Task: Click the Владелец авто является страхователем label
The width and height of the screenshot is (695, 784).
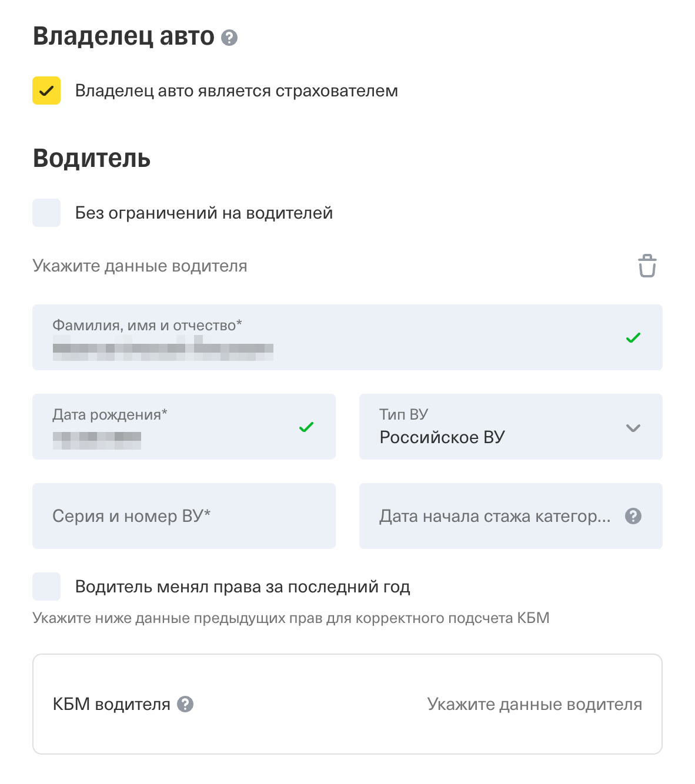Action: click(x=236, y=91)
